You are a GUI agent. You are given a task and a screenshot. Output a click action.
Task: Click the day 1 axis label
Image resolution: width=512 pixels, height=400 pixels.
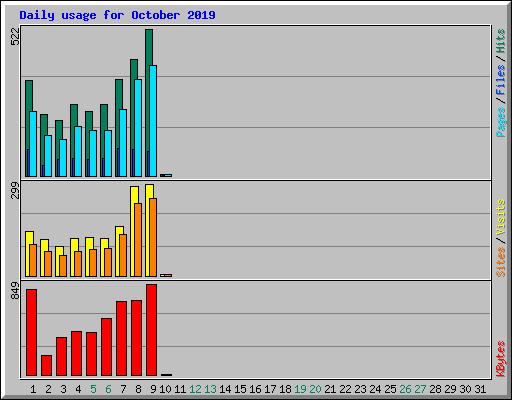pos(33,389)
